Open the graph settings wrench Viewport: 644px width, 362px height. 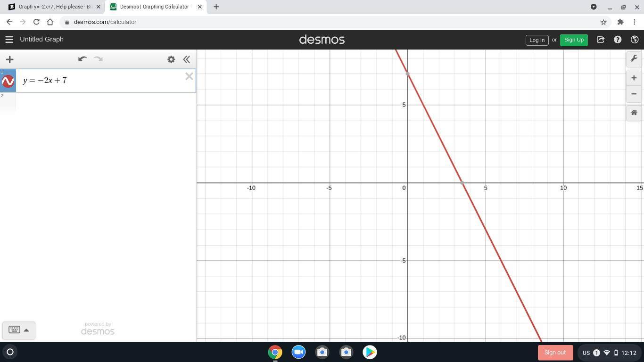pos(634,59)
